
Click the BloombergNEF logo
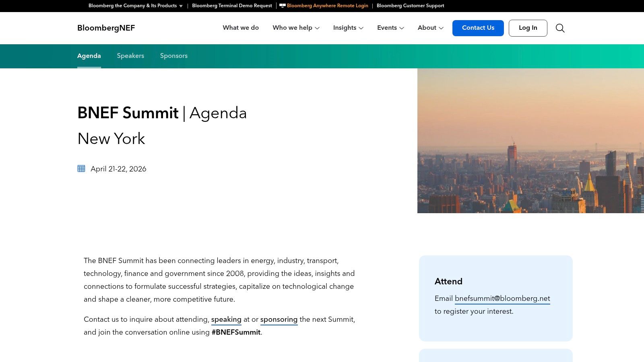point(106,28)
